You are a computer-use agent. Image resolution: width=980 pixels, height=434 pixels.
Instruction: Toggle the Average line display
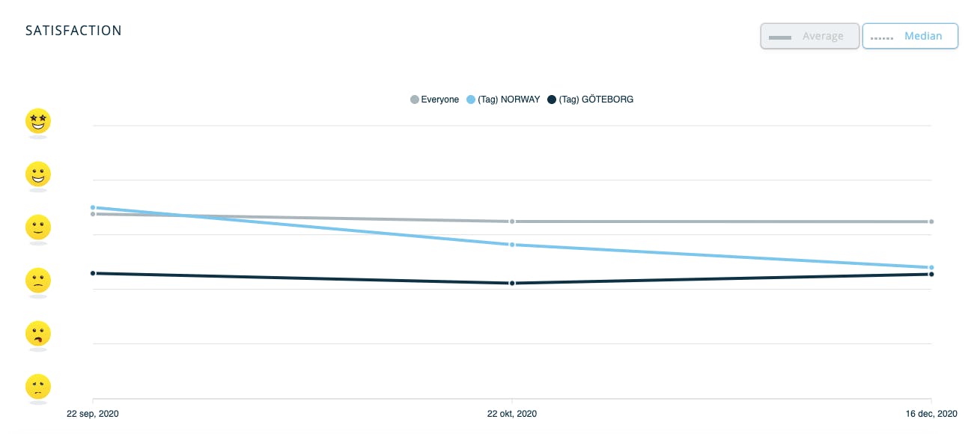tap(810, 36)
